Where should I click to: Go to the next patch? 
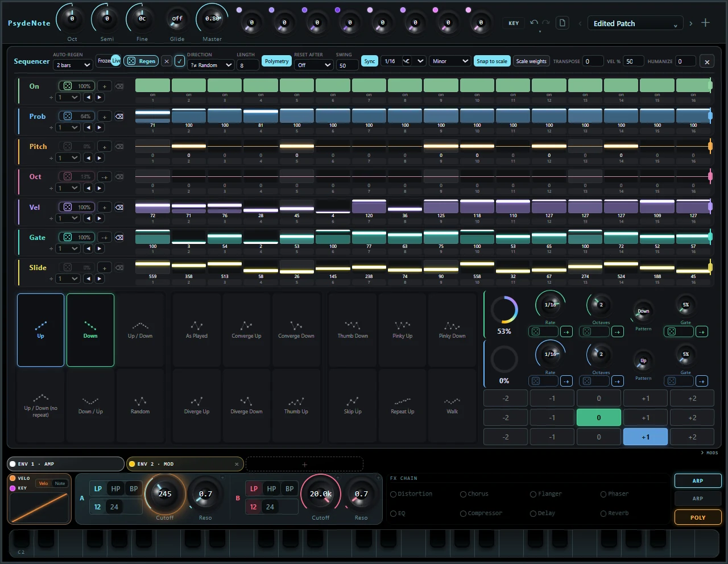[690, 23]
